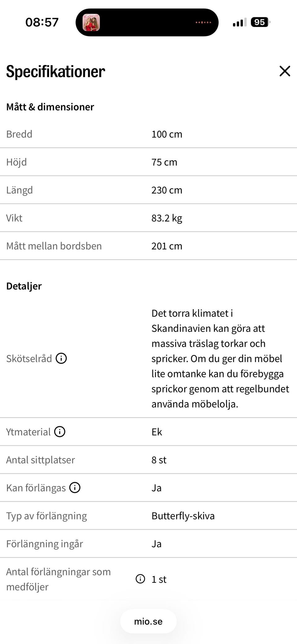The height and width of the screenshot is (644, 297).
Task: Open info icon next to Skötselråd
Action: pyautogui.click(x=61, y=358)
